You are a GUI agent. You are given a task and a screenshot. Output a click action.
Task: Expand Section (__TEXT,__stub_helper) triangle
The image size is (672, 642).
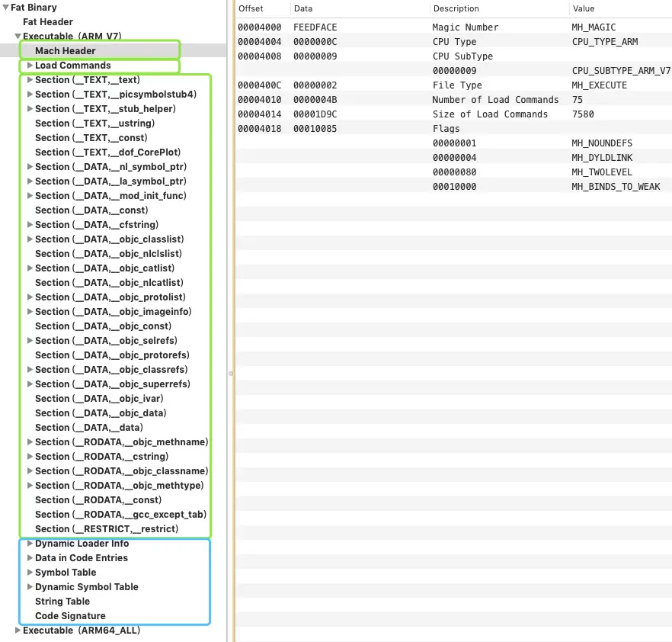[x=30, y=109]
